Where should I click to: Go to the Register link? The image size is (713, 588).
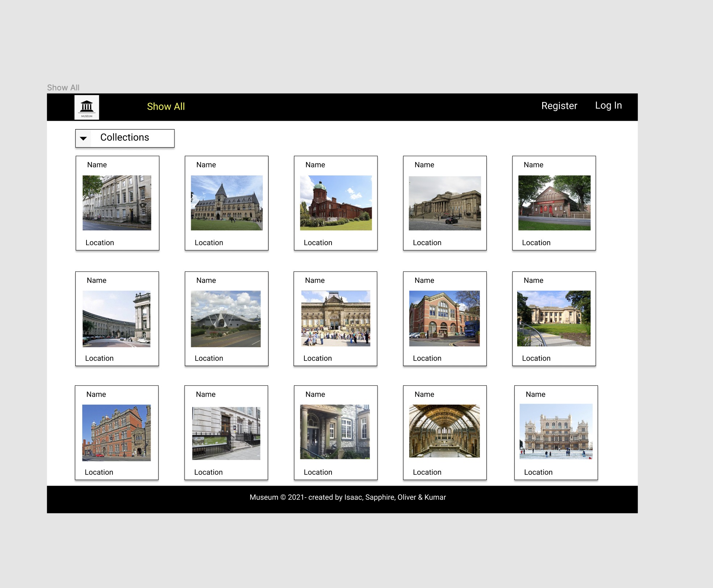[x=559, y=106]
